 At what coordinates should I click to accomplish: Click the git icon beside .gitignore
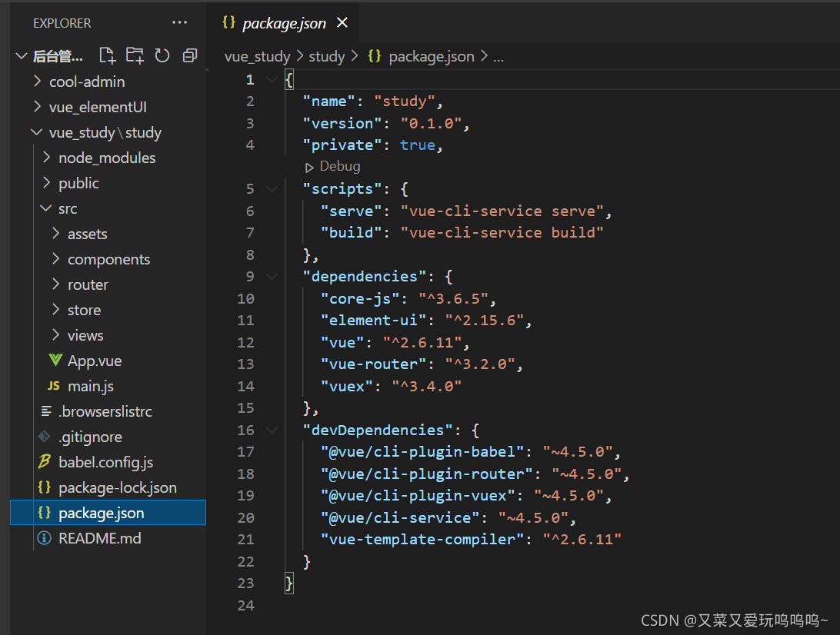(x=45, y=437)
